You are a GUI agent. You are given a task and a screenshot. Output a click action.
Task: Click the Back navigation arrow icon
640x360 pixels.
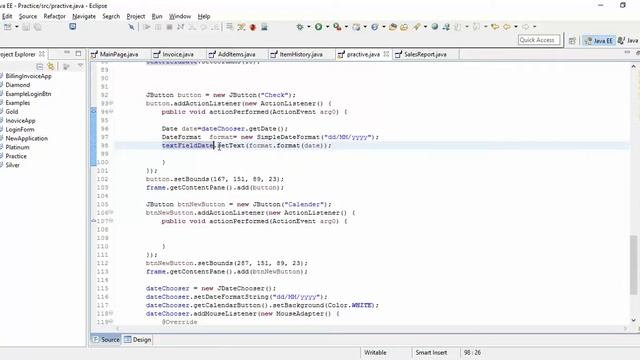(x=507, y=27)
